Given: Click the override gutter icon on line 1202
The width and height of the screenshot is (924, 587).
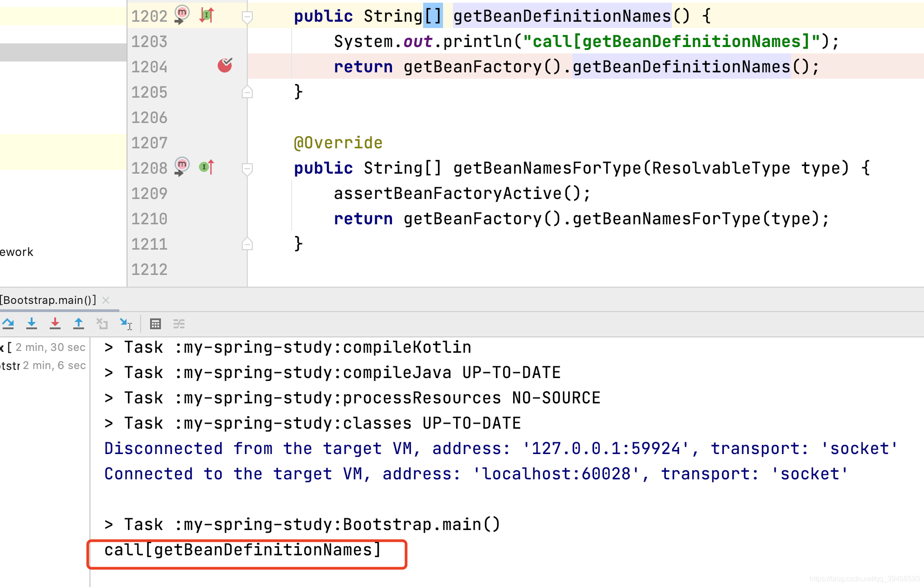Looking at the screenshot, I should (x=207, y=15).
